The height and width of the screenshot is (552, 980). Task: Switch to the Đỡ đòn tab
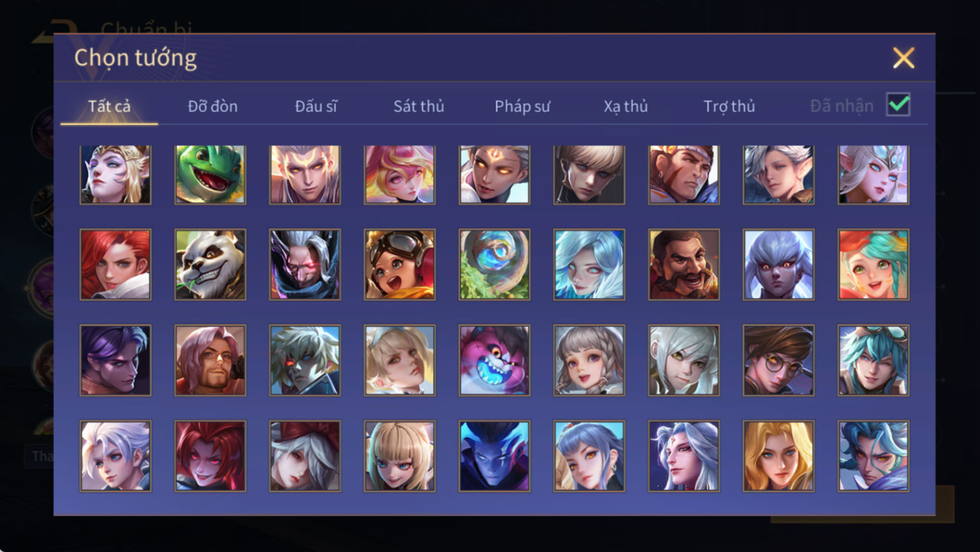(x=213, y=106)
